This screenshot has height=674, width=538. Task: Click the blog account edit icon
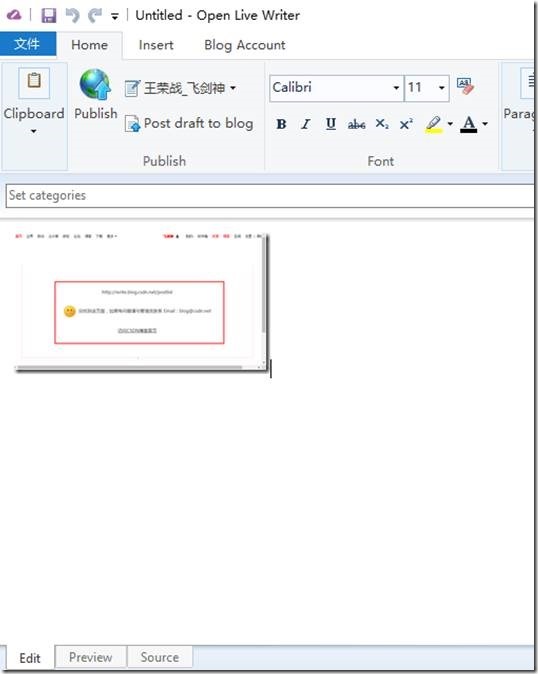click(x=132, y=88)
